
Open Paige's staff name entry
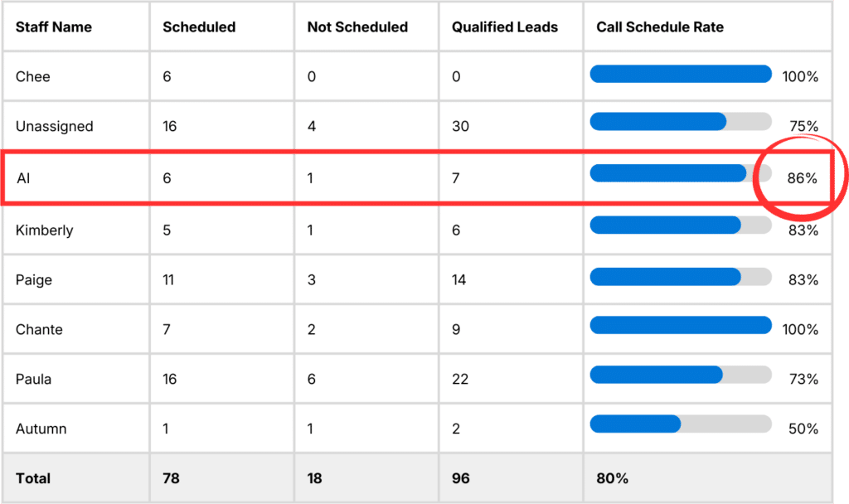(34, 280)
